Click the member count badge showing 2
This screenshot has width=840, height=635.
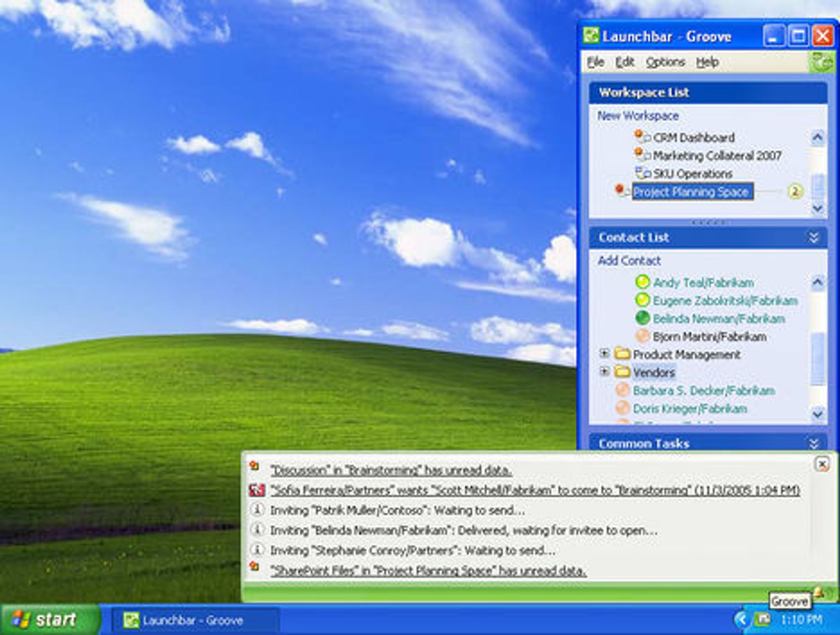pos(795,191)
